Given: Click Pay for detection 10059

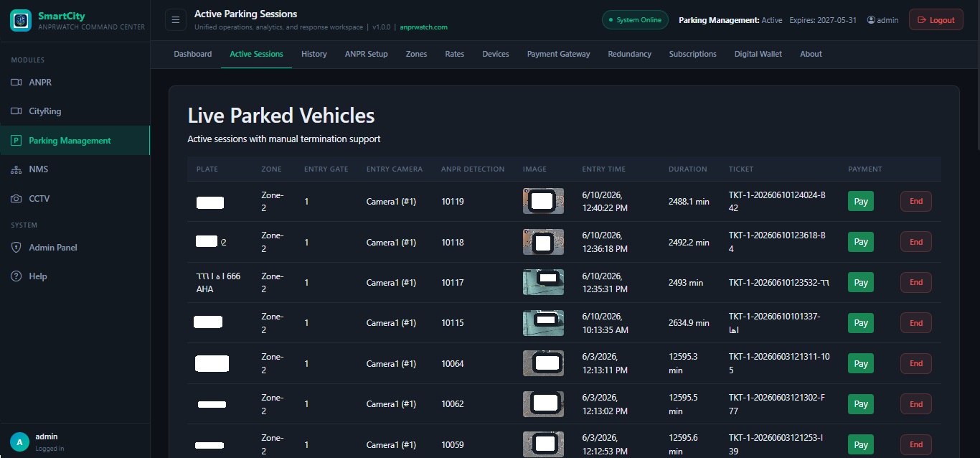Looking at the screenshot, I should point(861,445).
